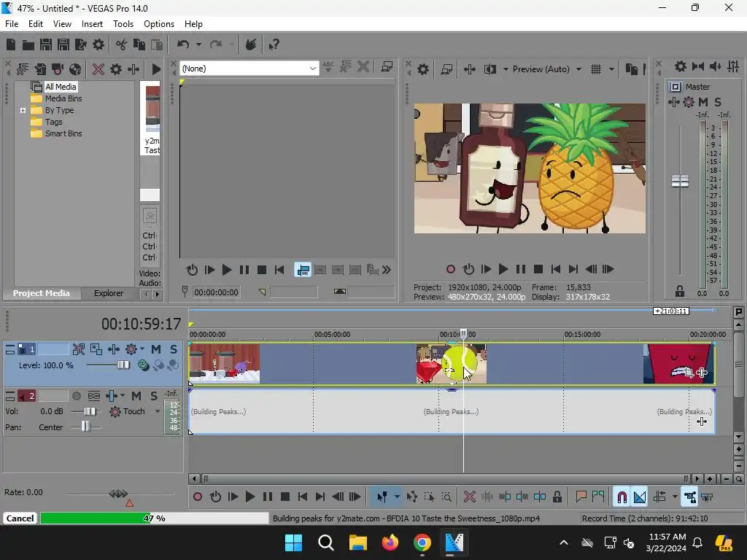The image size is (747, 560).
Task: Open Get Media from the Web globe icon
Action: click(x=75, y=69)
